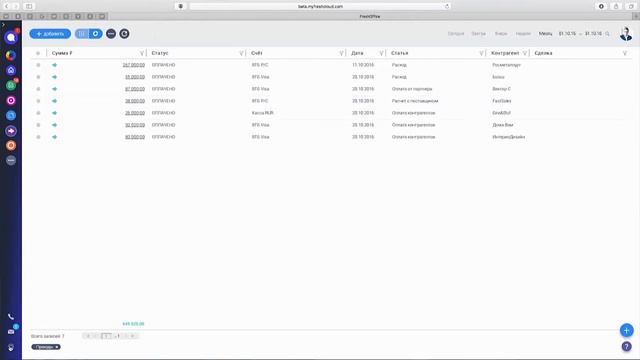Open the green sidebar icon with badge
Screen dimensions: 640x360
11,85
